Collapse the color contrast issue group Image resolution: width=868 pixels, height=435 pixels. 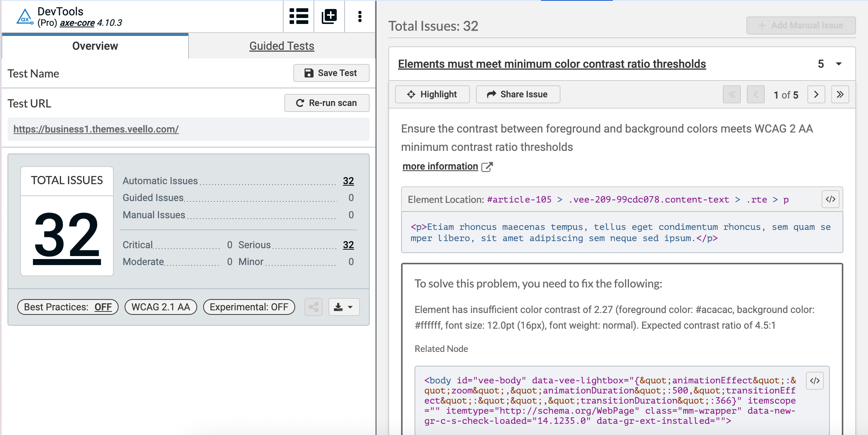pos(839,64)
